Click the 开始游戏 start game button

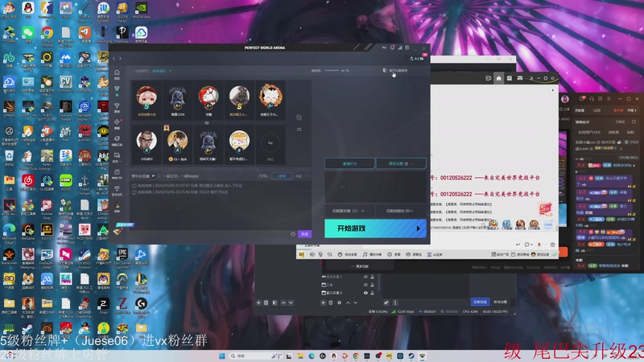pyautogui.click(x=375, y=228)
